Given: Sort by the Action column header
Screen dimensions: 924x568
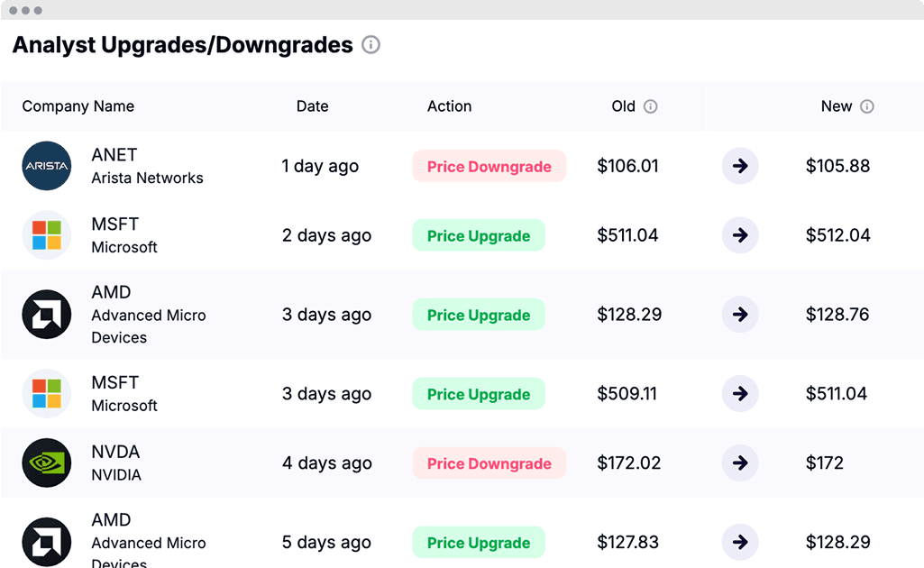Looking at the screenshot, I should (x=449, y=106).
